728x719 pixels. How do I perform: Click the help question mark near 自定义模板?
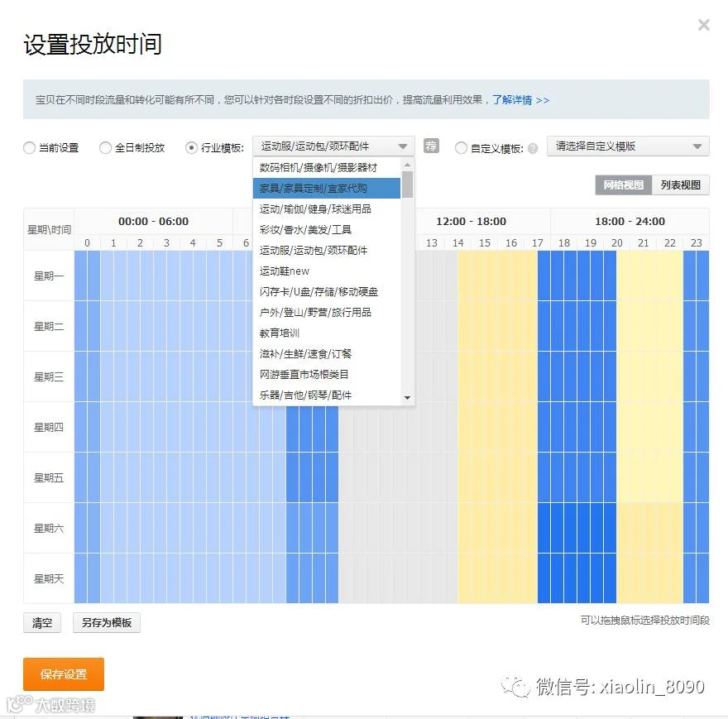533,149
